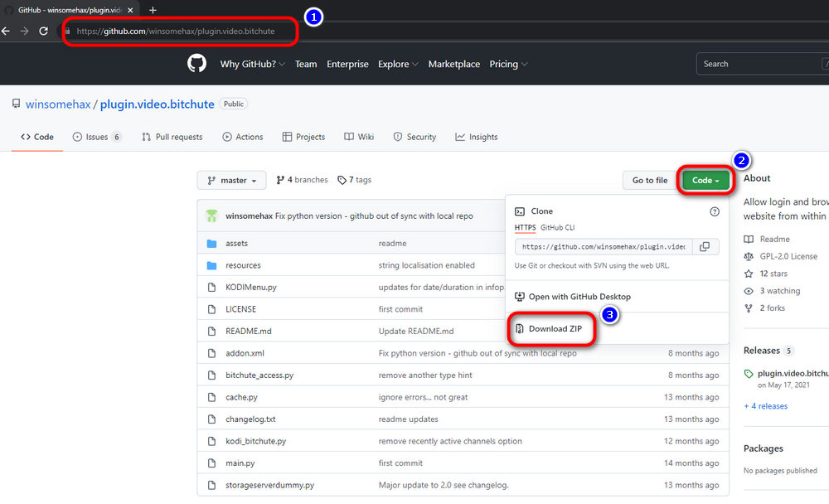Click the 'string localisation enabled' commit message
This screenshot has width=829, height=504.
427,265
